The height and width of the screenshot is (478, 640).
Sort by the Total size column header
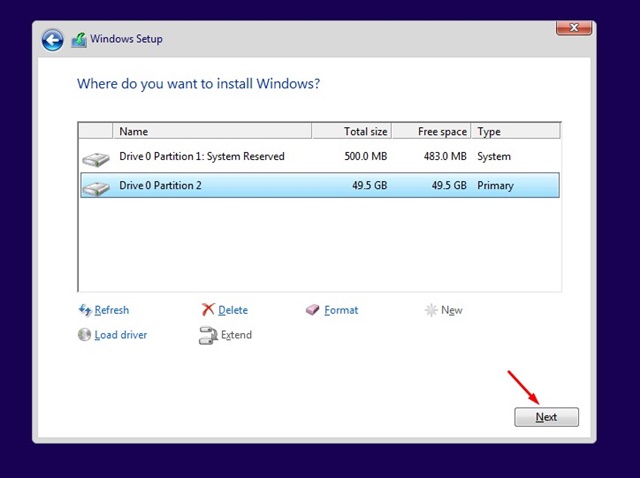click(x=351, y=131)
